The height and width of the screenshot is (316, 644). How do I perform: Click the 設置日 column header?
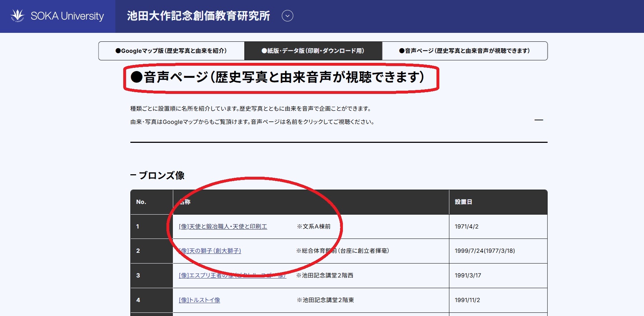click(x=498, y=202)
